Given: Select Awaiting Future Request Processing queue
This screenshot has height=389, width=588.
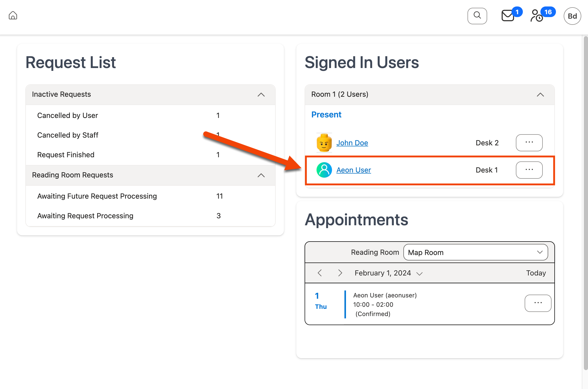Looking at the screenshot, I should click(97, 196).
